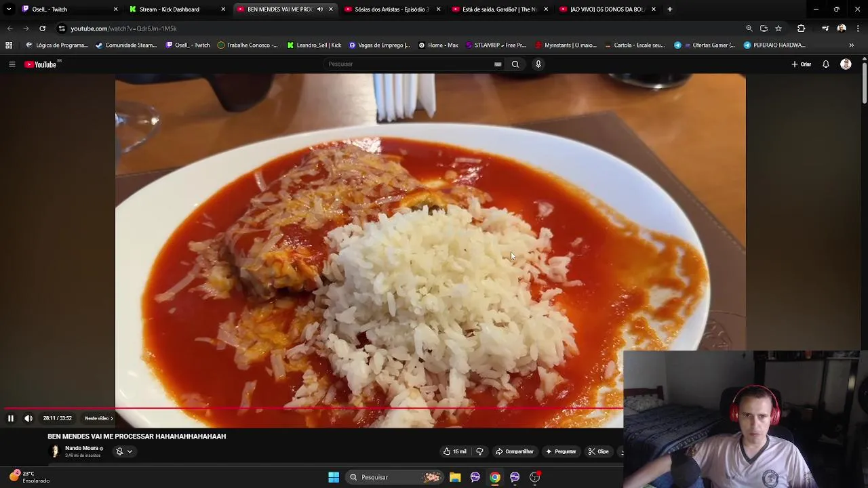The width and height of the screenshot is (868, 488).
Task: Open the 'Neste vídeo' chapters list
Action: [99, 418]
